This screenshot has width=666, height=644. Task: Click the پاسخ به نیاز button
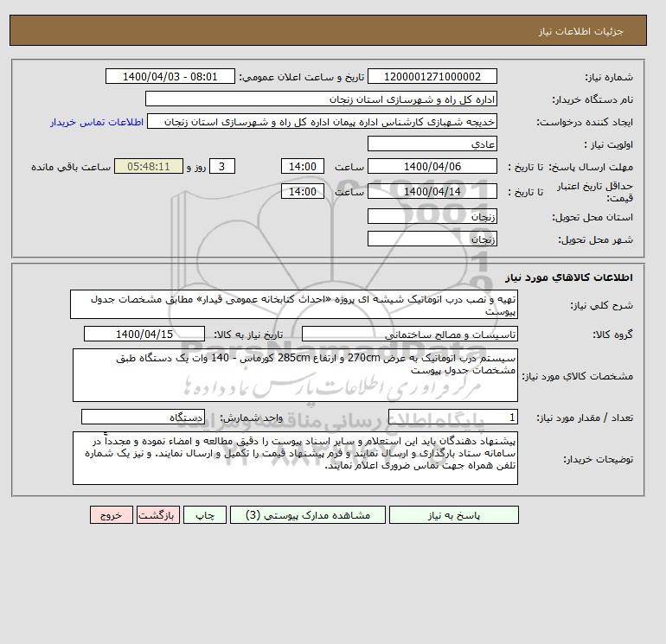coord(453,515)
